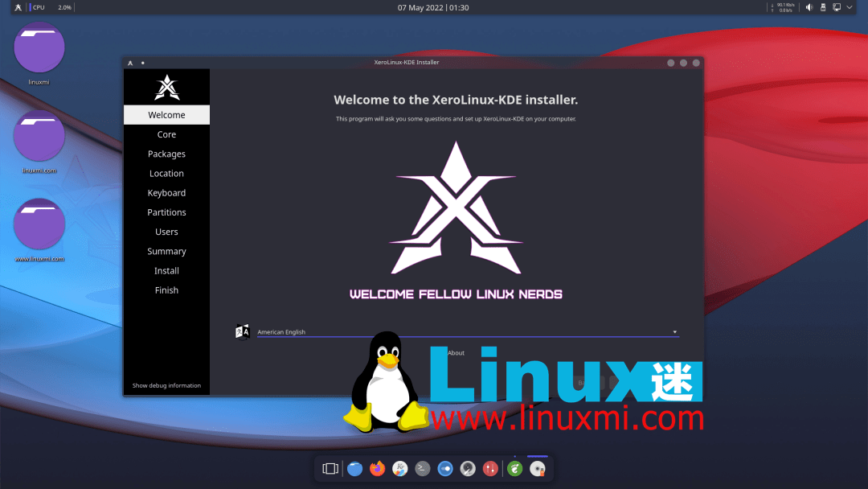Open the volume speaker tray icon
868x489 pixels.
(x=809, y=8)
